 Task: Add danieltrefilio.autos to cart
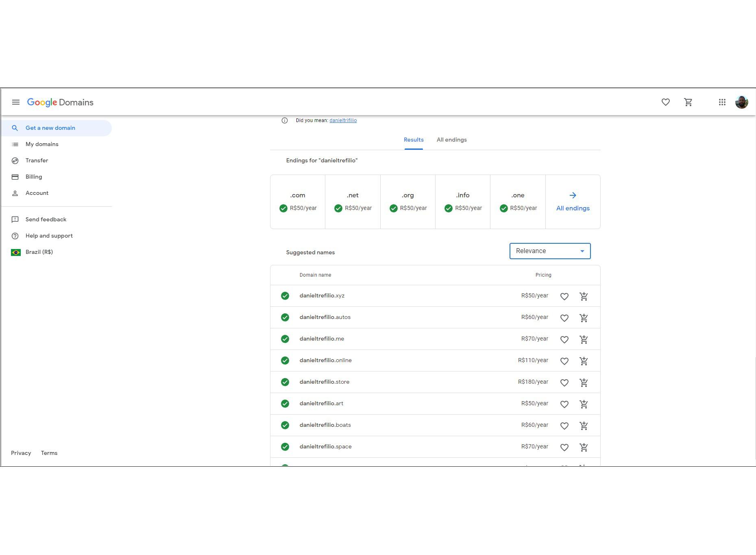[584, 318]
